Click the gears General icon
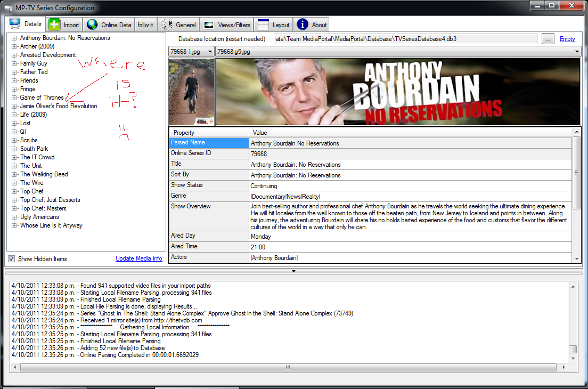 167,25
